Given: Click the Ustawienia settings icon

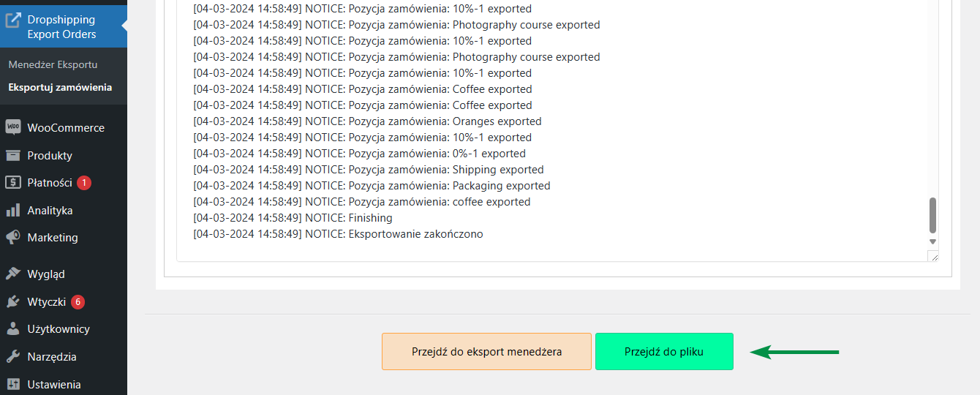Looking at the screenshot, I should [x=13, y=384].
